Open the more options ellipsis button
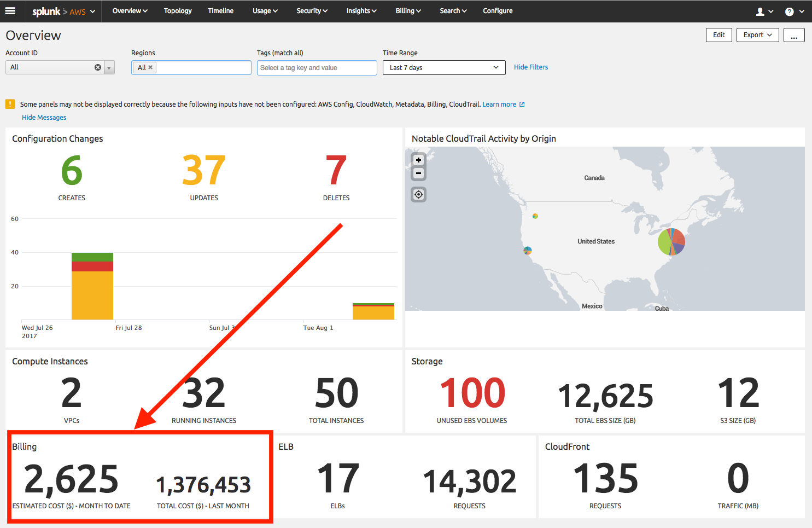 pyautogui.click(x=794, y=35)
